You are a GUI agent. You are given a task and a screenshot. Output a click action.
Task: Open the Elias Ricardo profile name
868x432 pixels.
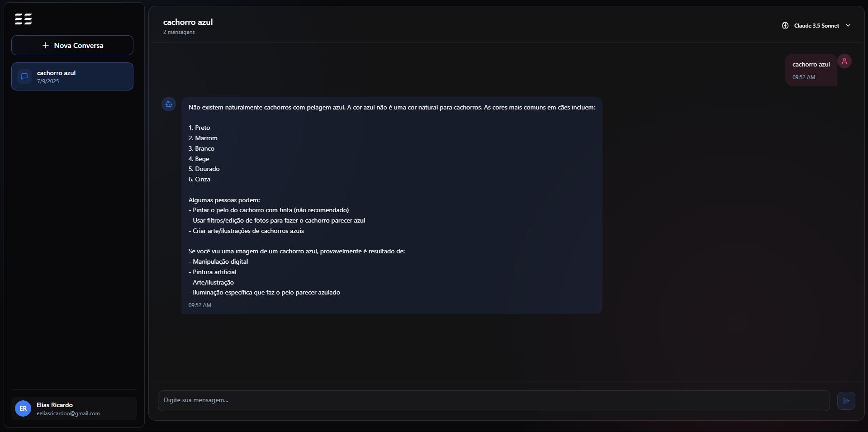pos(55,405)
